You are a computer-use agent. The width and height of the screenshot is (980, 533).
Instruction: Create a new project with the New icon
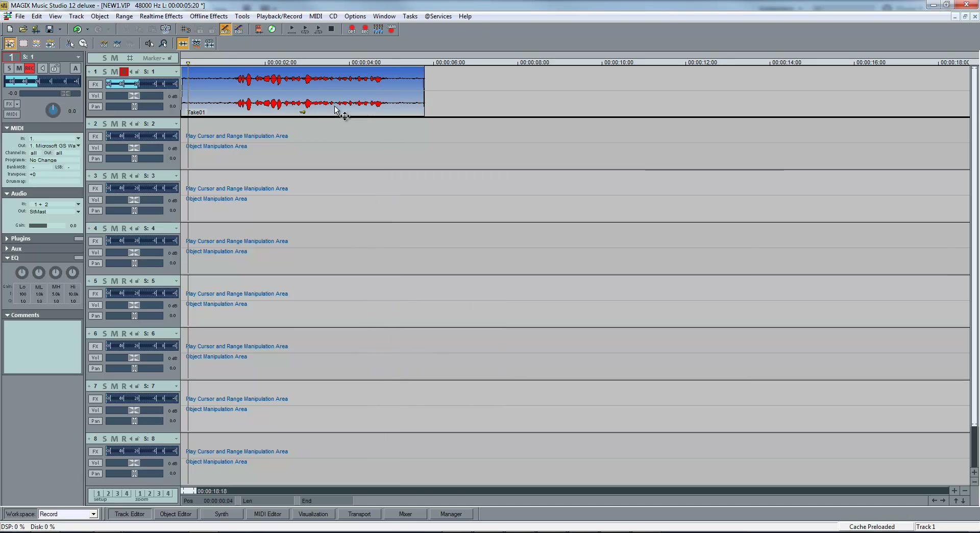[10, 29]
